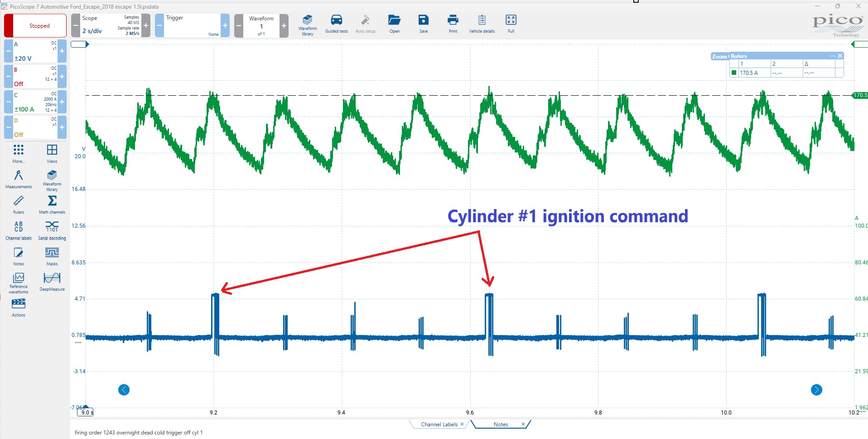Open the timebase dropdown showing 2 s/div
868x439 pixels.
point(93,31)
